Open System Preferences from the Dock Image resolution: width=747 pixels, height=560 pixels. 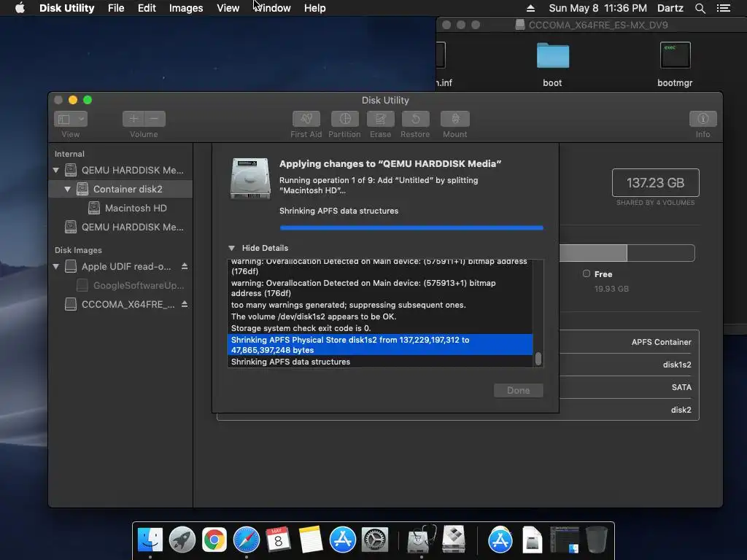tap(375, 540)
